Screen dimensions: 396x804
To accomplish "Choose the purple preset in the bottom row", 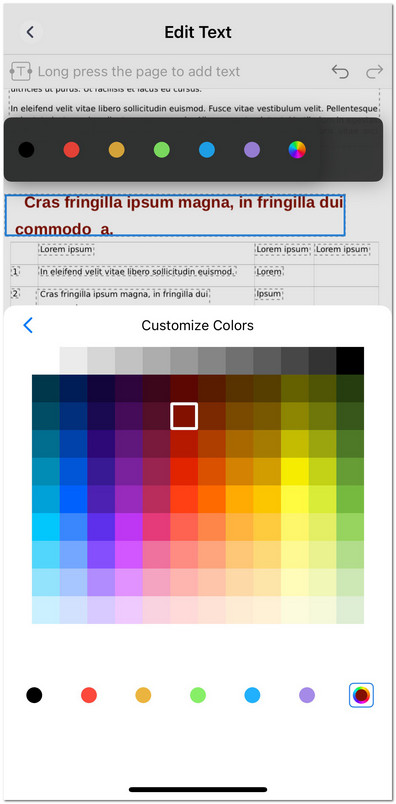I will (307, 695).
